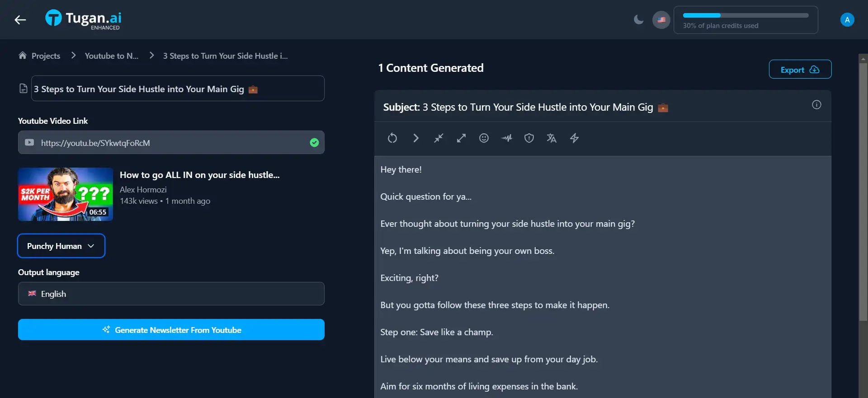Click the waveform tone icon

(507, 138)
